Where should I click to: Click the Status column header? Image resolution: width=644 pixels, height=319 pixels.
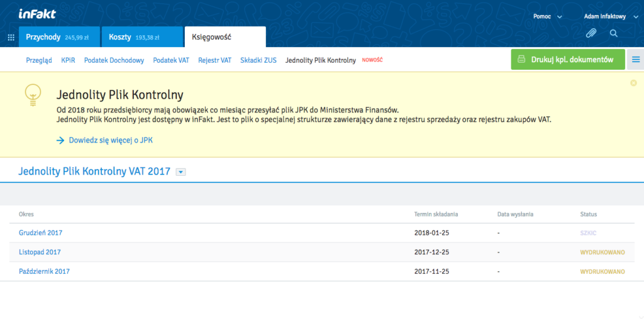pyautogui.click(x=589, y=214)
